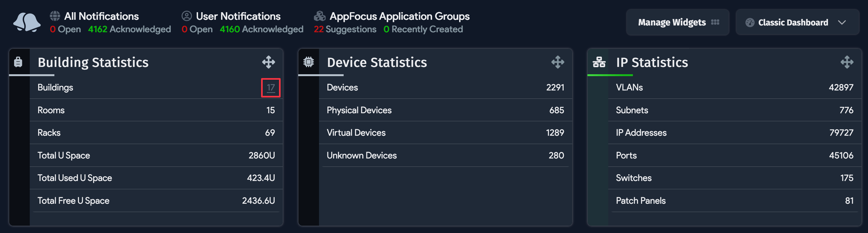Click the AppFocus Application Groups cubes icon
Image resolution: width=868 pixels, height=233 pixels.
click(x=320, y=16)
